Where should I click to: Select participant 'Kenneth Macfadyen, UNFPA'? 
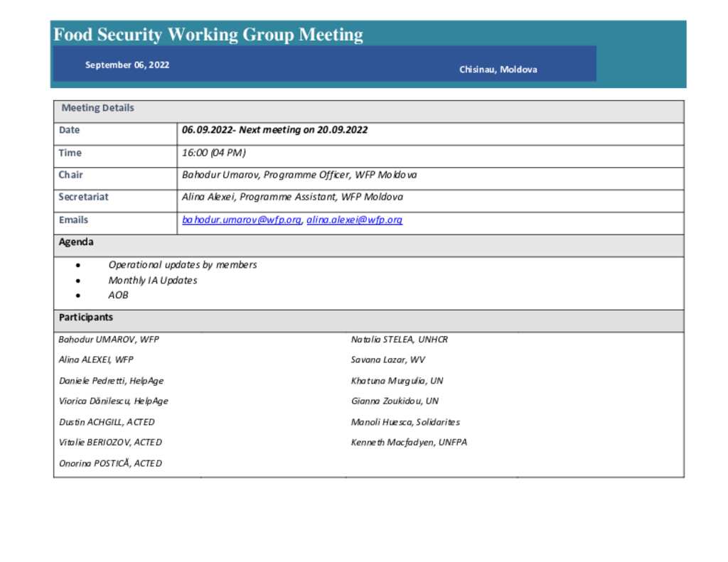[x=409, y=442]
